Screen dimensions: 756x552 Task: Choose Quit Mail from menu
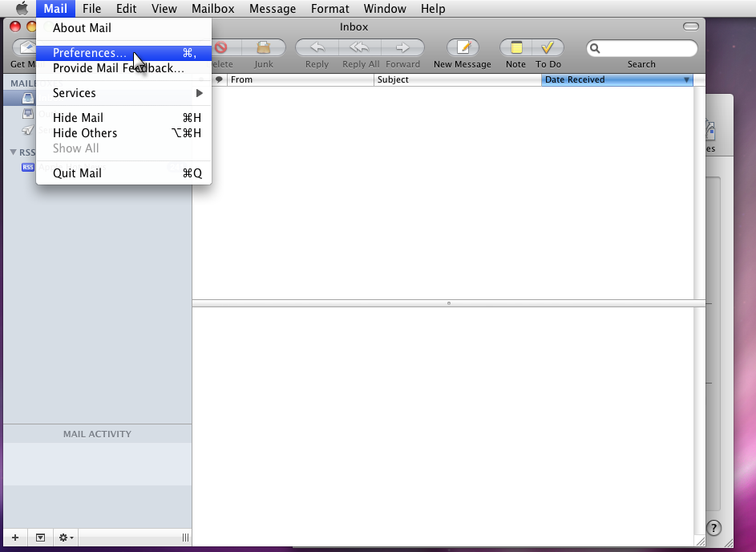coord(124,173)
